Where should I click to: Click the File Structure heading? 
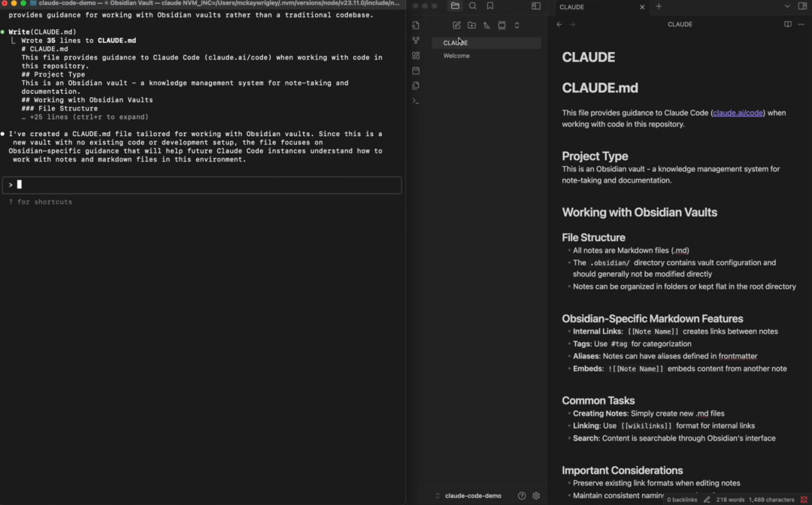pos(593,237)
